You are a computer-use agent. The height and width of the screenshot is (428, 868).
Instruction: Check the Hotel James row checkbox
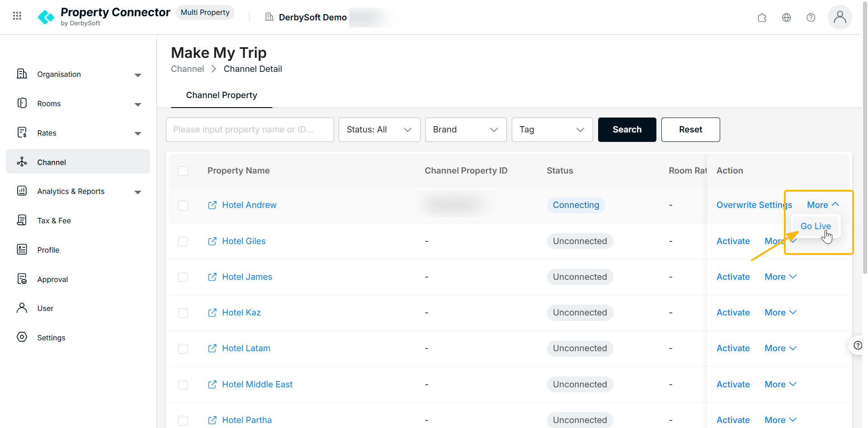(183, 277)
